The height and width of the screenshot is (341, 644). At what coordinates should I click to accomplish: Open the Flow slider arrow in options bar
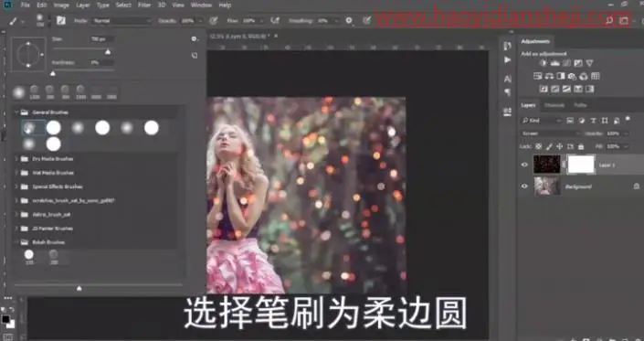[262, 20]
